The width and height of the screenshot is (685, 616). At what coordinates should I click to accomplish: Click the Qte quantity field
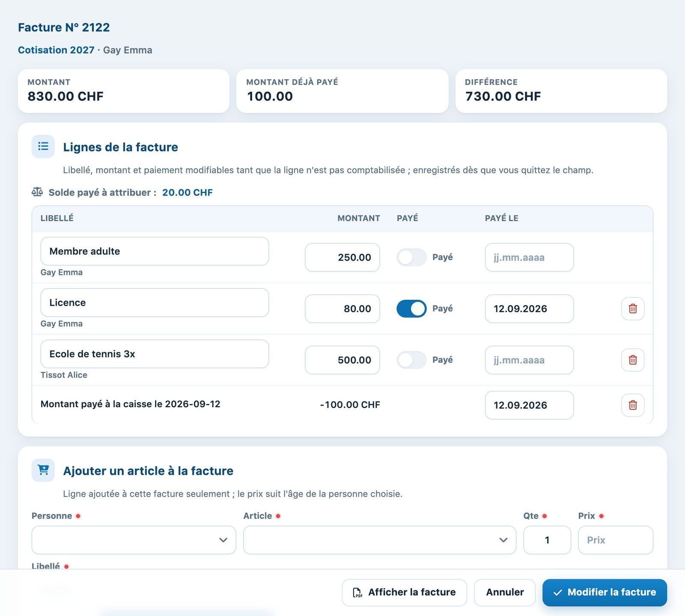coord(547,540)
